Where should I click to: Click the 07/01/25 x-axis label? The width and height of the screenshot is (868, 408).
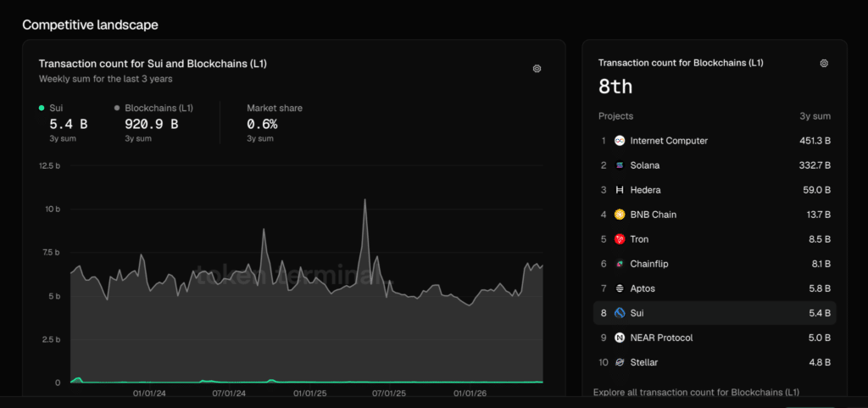click(389, 394)
